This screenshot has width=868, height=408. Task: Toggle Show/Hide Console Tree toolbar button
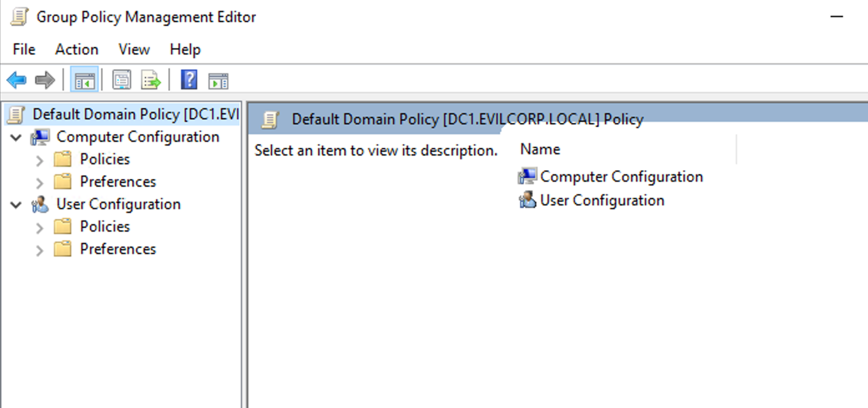84,80
